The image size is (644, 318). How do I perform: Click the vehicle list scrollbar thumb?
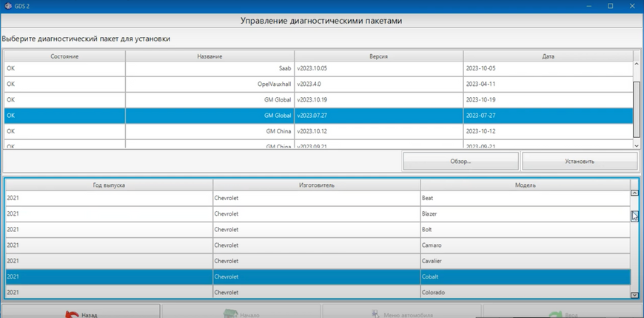pyautogui.click(x=634, y=216)
